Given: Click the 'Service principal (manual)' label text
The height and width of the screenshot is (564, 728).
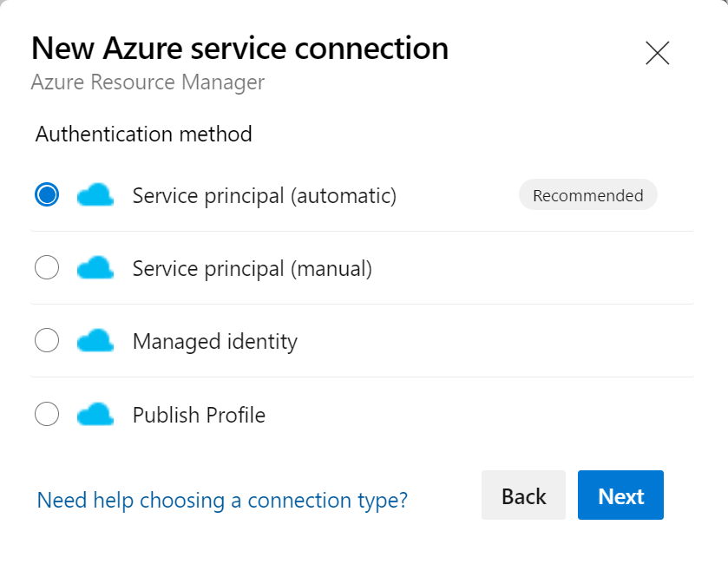Looking at the screenshot, I should click(x=252, y=269).
